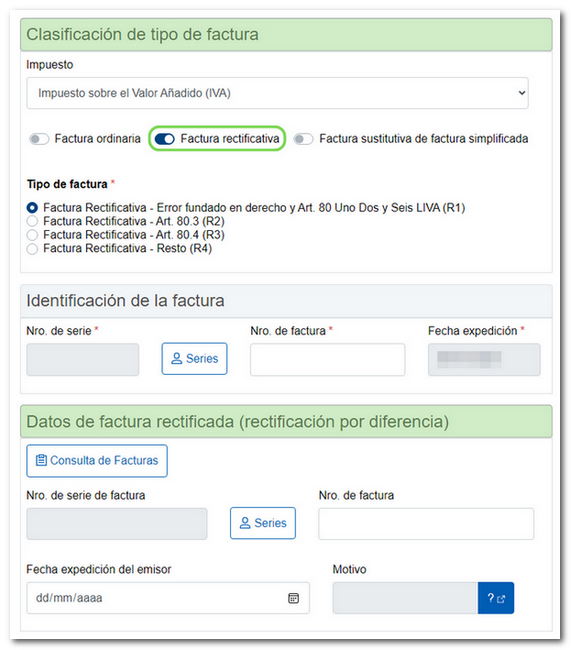The image size is (571, 650).
Task: Select Factura Rectificativa Art. 80.3 (R2)
Action: point(32,221)
